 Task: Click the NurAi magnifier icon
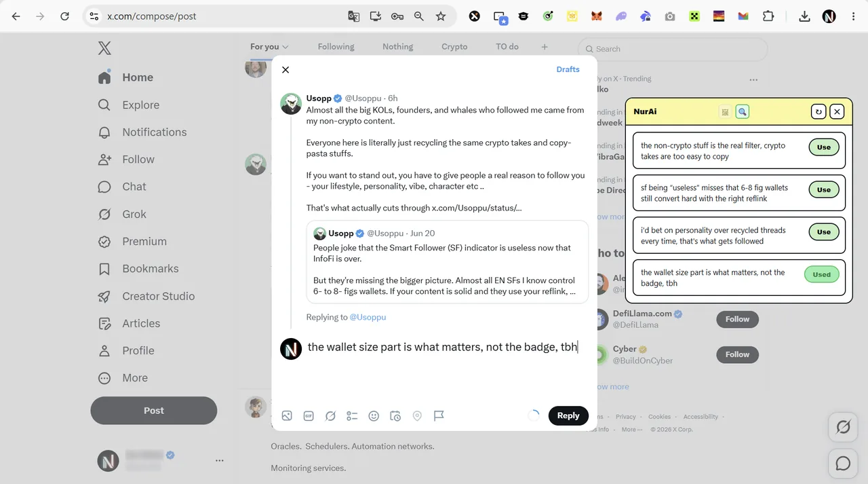(743, 112)
